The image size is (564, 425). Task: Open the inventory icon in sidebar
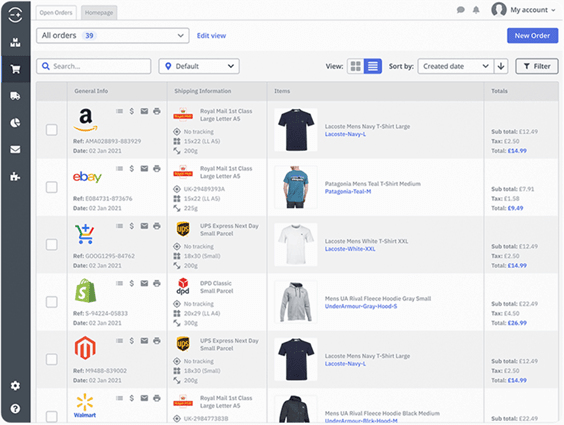coord(15,42)
